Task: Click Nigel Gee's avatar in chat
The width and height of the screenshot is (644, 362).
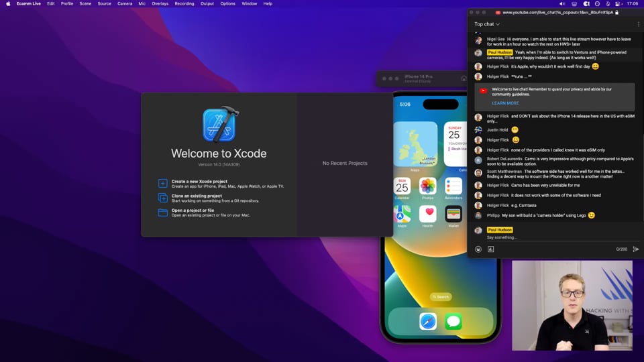Action: point(478,40)
